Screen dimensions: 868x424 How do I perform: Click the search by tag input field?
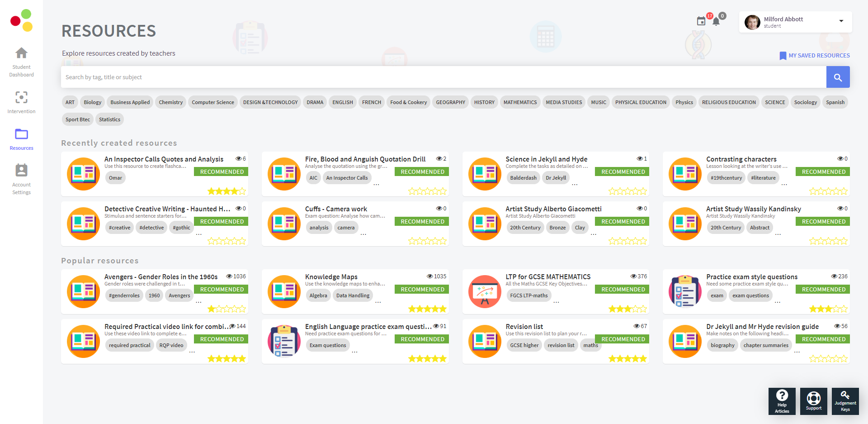click(443, 77)
